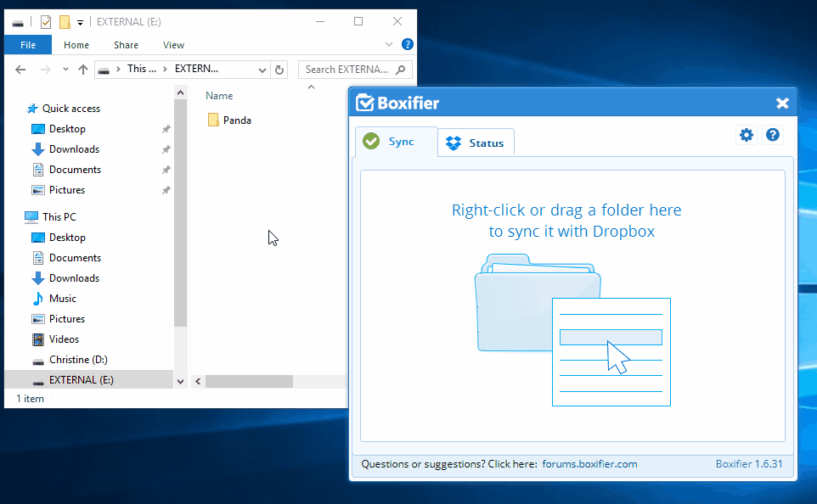Open Desktop under Quick access

click(67, 129)
